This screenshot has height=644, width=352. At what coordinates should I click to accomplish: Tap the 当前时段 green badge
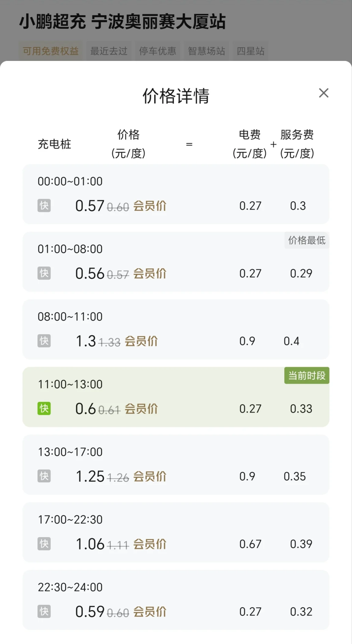307,375
